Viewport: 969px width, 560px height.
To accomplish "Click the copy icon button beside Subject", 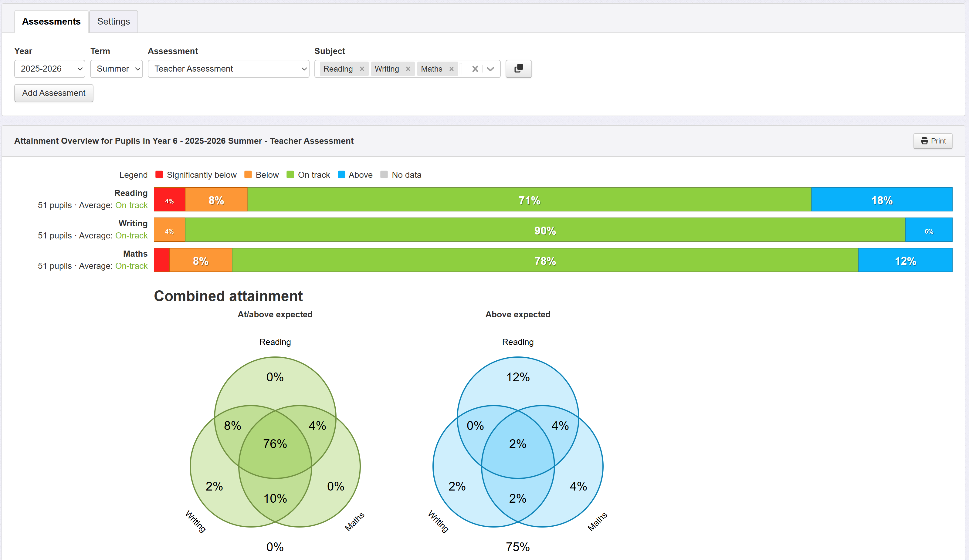I will tap(518, 69).
